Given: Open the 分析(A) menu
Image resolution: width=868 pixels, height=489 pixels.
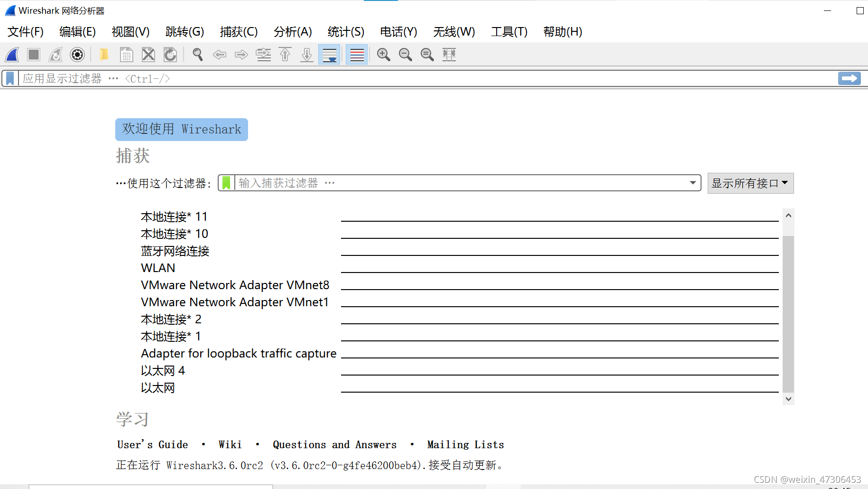Looking at the screenshot, I should click(x=293, y=32).
